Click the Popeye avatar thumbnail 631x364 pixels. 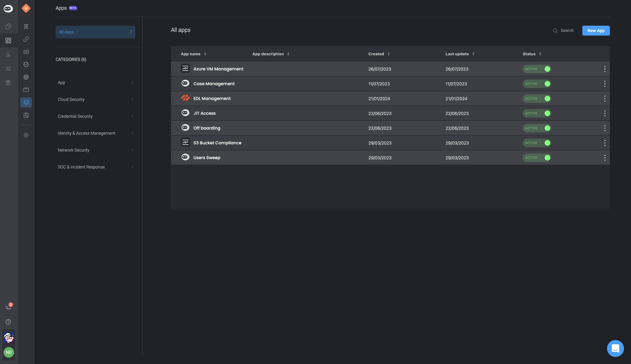point(9,338)
